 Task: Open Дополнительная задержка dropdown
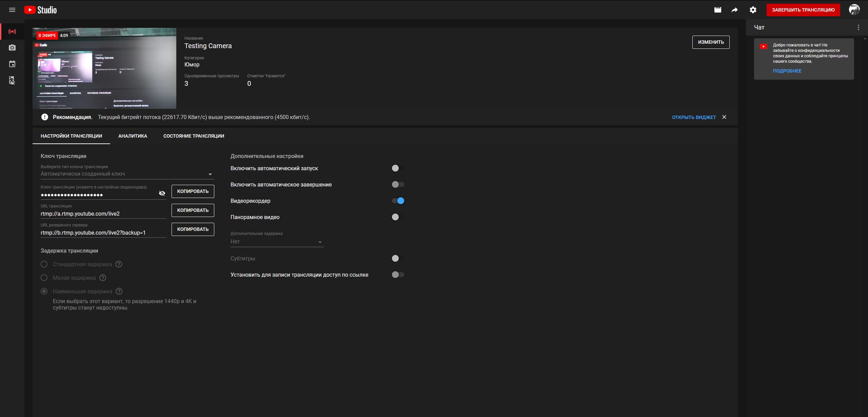coord(277,242)
